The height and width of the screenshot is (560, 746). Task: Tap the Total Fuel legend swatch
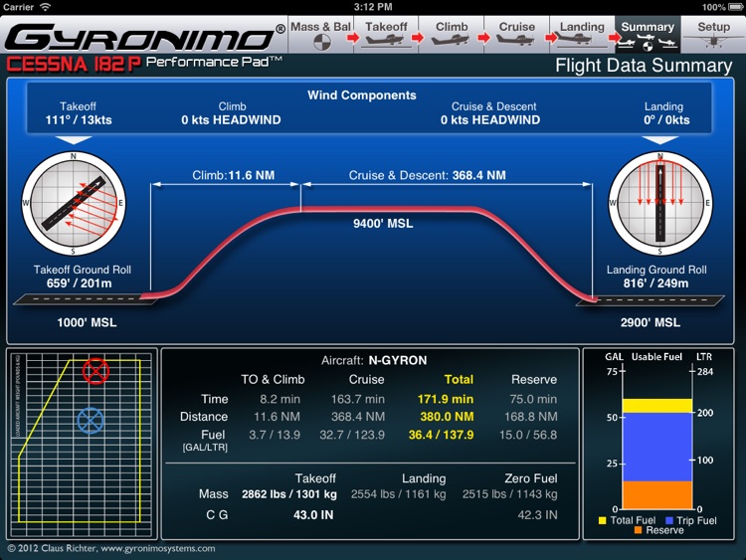pos(603,520)
